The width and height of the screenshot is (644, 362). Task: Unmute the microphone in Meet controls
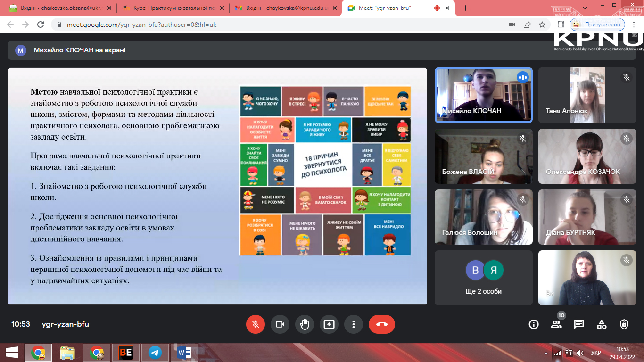(256, 324)
